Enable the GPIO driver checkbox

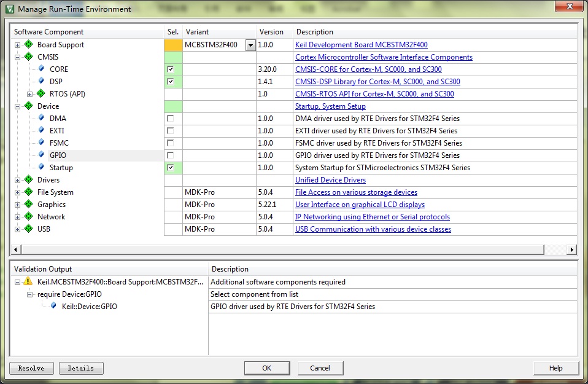coord(171,155)
